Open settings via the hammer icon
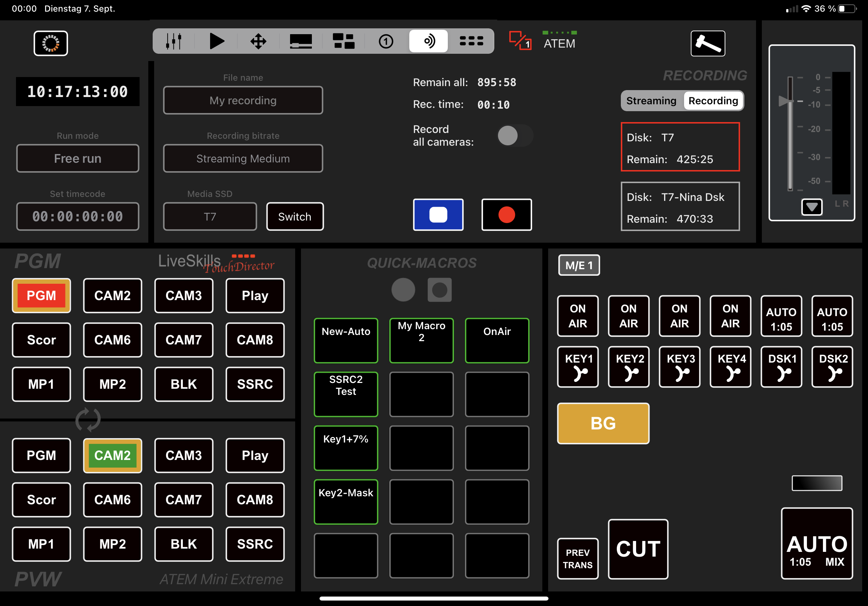Viewport: 868px width, 606px height. [708, 44]
